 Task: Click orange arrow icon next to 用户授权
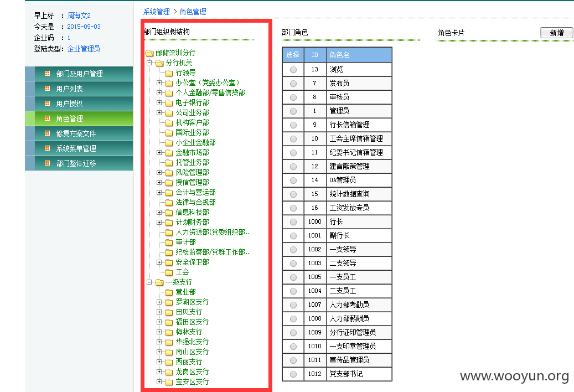(47, 104)
